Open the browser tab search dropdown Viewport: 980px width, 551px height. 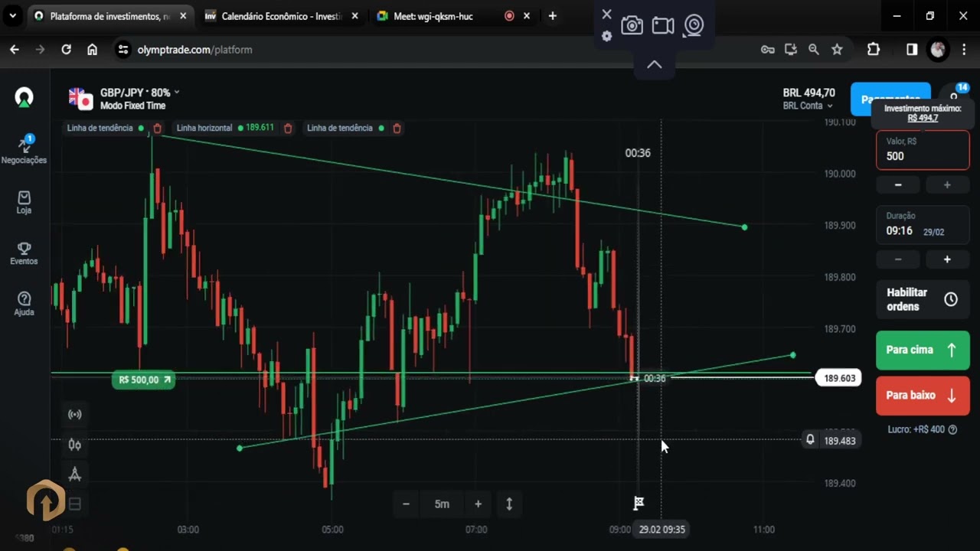13,16
